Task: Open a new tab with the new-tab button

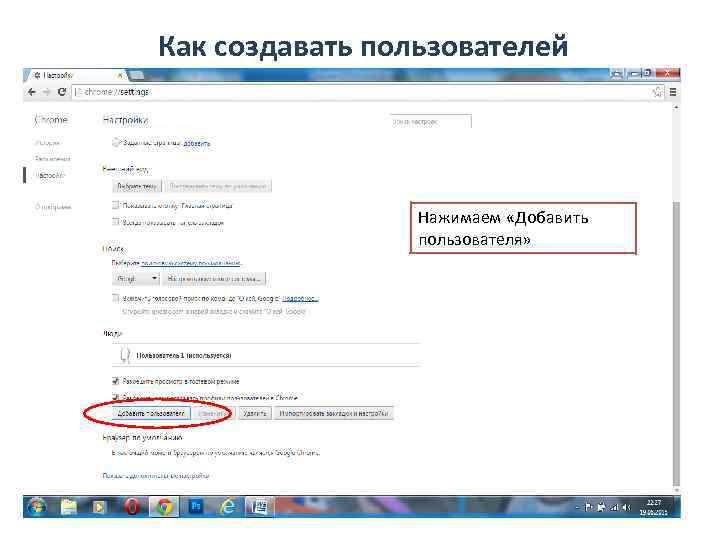Action: point(137,75)
